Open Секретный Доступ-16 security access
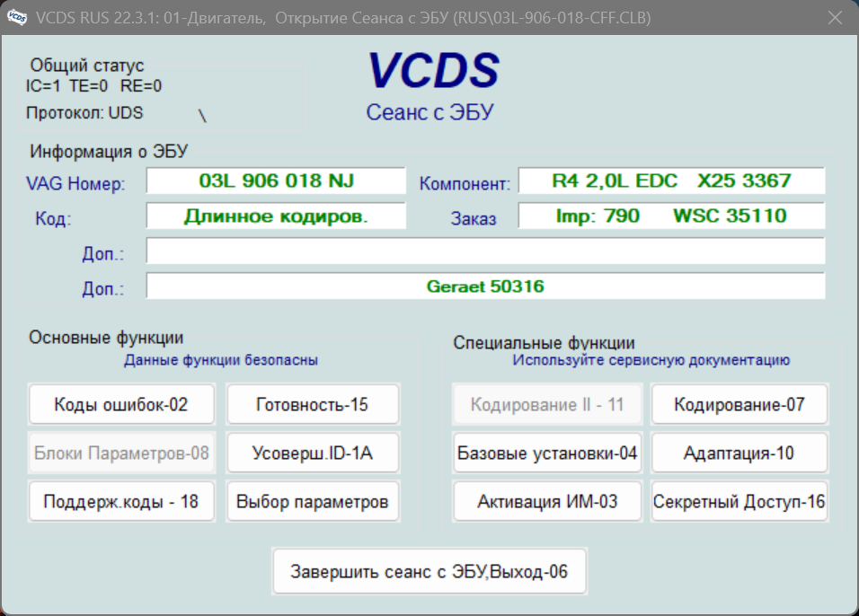Screen dimensions: 859x616 pos(739,502)
